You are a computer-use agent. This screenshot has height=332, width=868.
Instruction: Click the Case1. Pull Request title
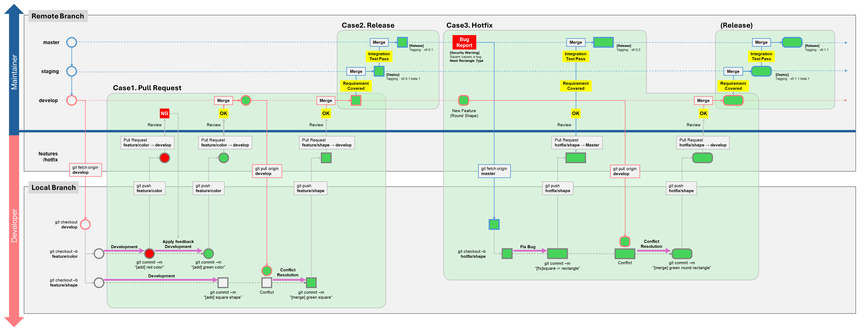[x=147, y=88]
